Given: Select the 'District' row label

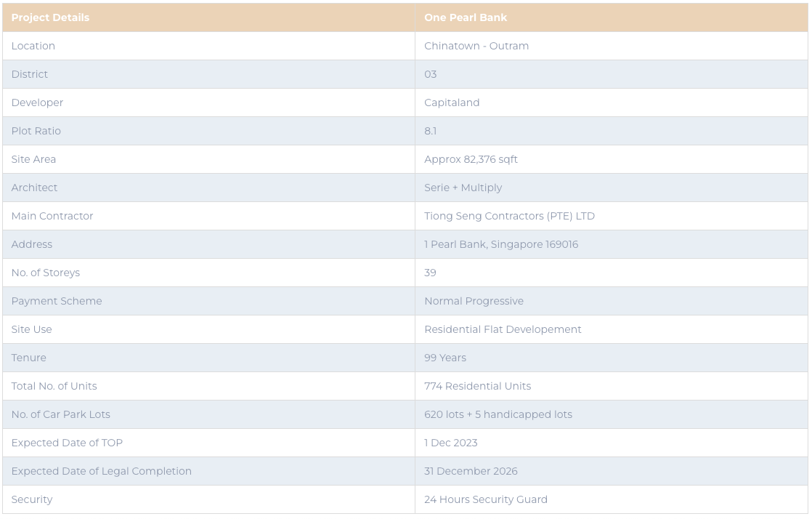Looking at the screenshot, I should point(30,74).
